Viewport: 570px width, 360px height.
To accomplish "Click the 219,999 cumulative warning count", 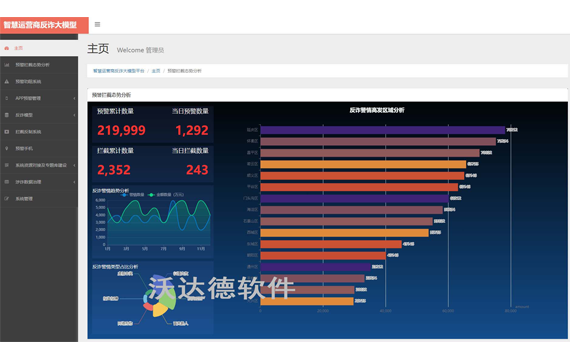I will pyautogui.click(x=121, y=130).
